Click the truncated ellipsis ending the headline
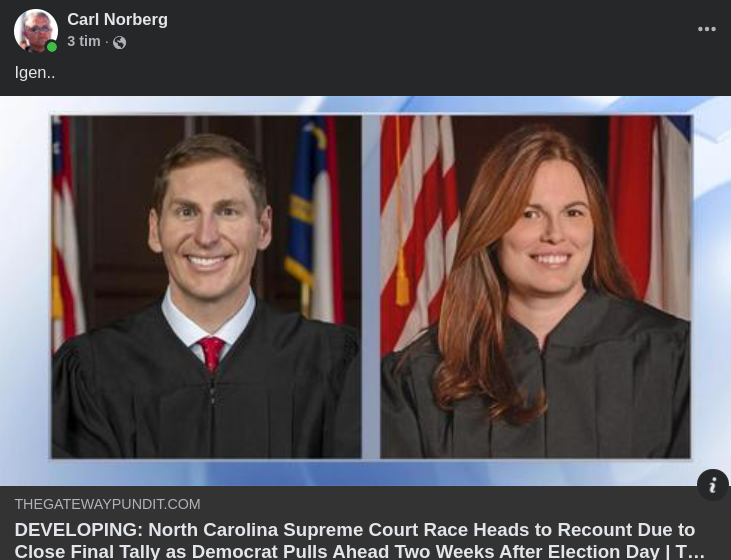Image resolution: width=731 pixels, height=560 pixels. [698, 553]
